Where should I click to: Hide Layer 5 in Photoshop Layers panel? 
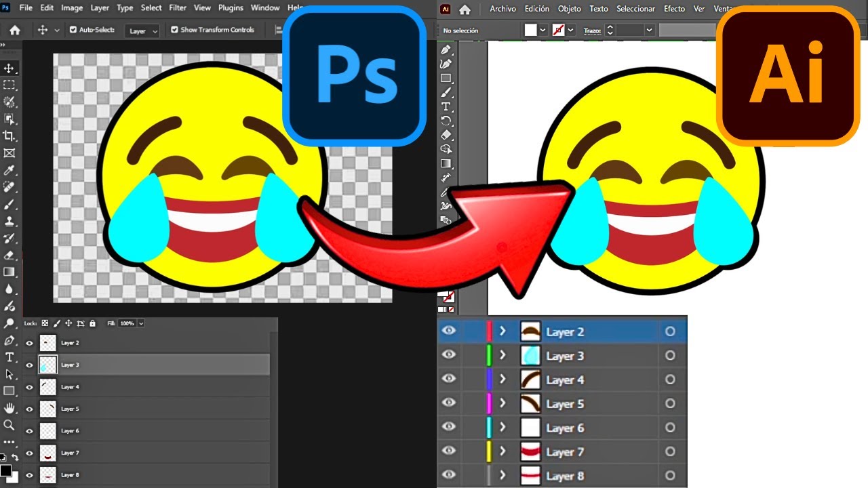(29, 409)
